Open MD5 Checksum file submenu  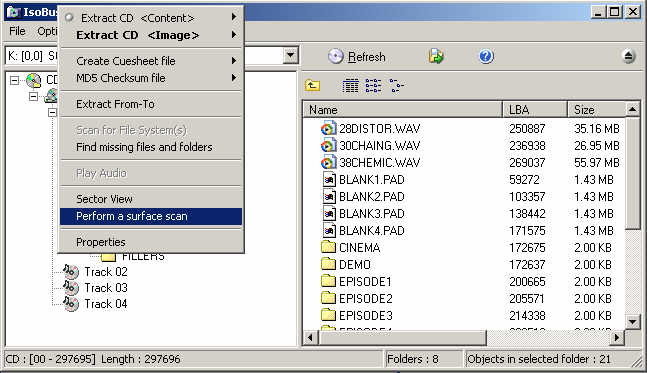[151, 78]
